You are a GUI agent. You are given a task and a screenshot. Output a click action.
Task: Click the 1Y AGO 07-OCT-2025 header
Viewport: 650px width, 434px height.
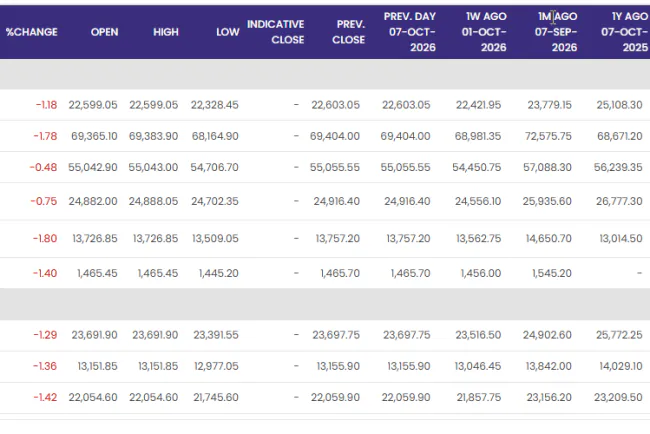(624, 32)
